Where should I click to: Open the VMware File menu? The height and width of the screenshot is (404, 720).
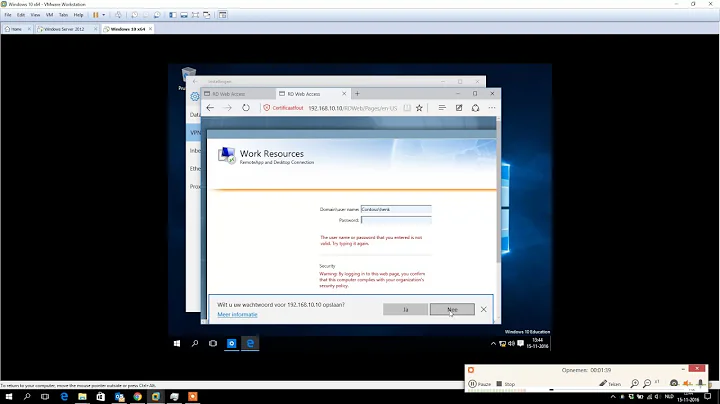8,15
